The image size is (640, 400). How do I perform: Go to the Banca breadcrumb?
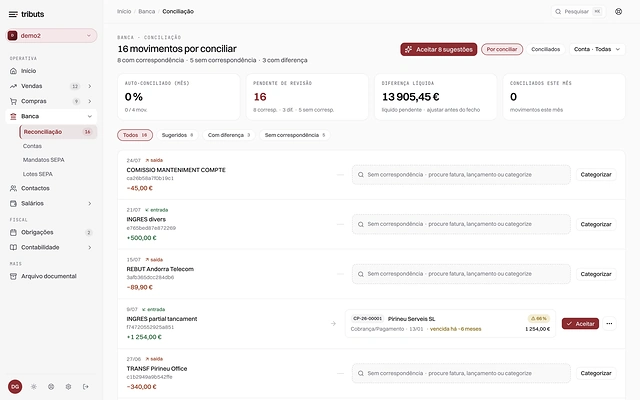[147, 11]
